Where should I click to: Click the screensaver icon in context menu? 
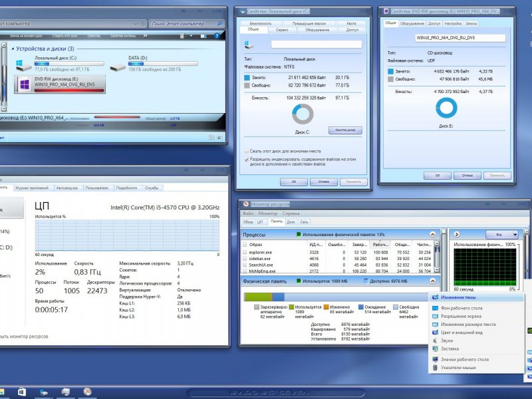tap(435, 348)
